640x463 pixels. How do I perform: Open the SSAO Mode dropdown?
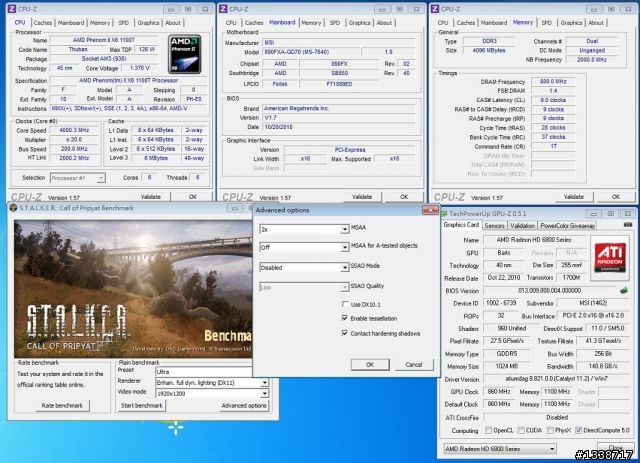[x=304, y=268]
